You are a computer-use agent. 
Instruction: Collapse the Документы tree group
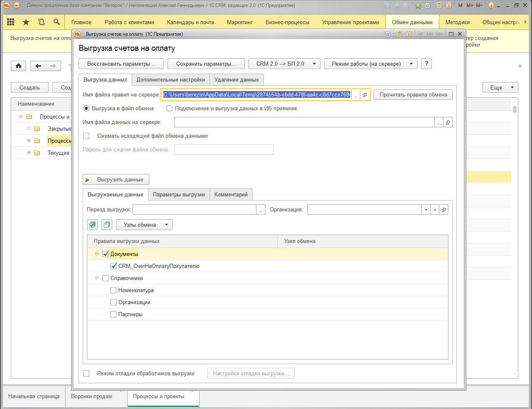[97, 254]
